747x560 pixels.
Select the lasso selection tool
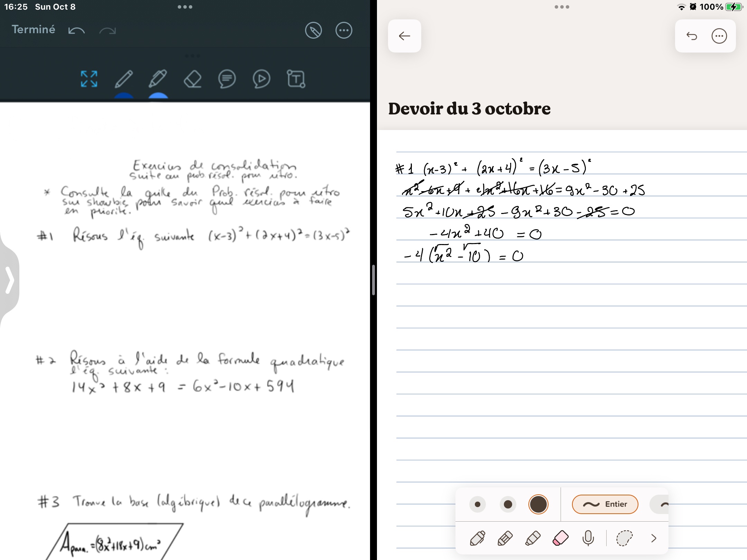coord(624,538)
